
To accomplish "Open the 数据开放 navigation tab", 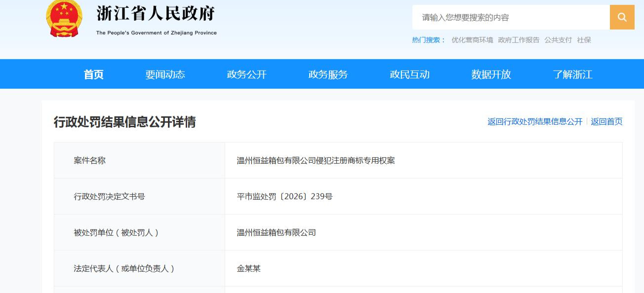I will (491, 74).
